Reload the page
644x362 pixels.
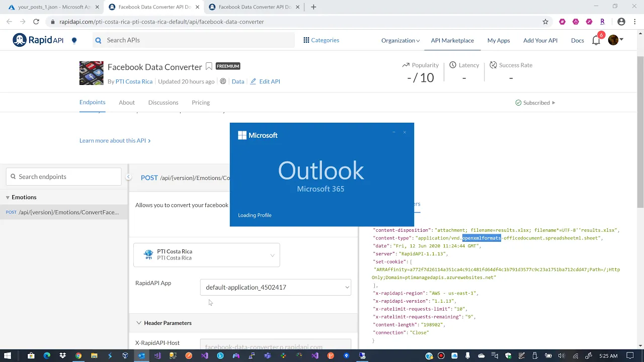point(36,22)
